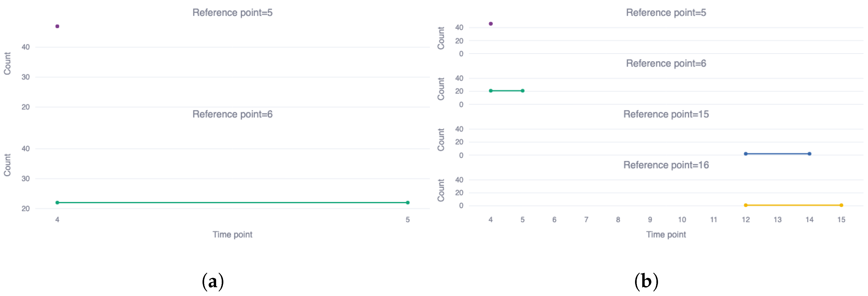The height and width of the screenshot is (296, 868).
Task: Click the purple data point in chart (b)
Action: [491, 23]
